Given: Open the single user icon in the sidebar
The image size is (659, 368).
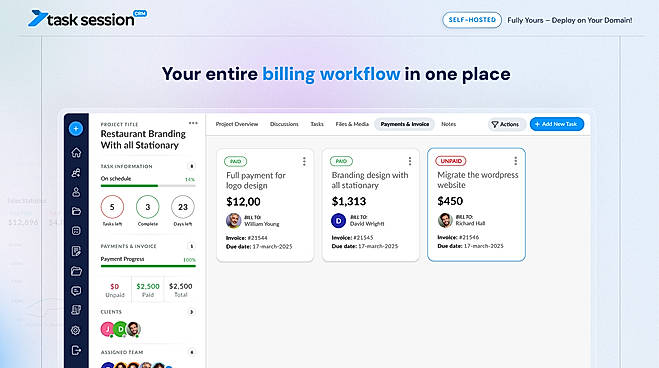Looking at the screenshot, I should [x=76, y=192].
